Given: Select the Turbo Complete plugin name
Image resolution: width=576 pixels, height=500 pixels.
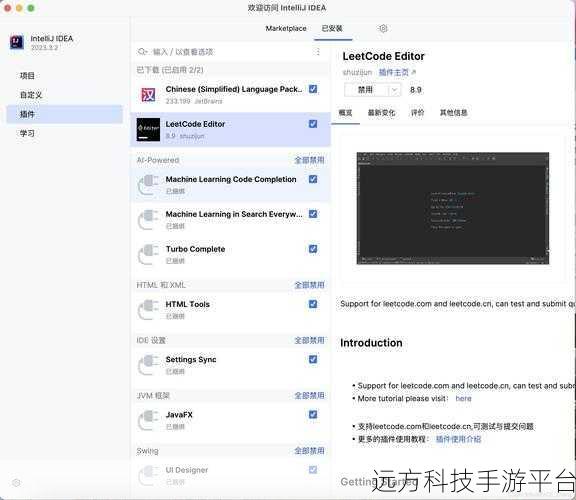Looking at the screenshot, I should [x=195, y=249].
